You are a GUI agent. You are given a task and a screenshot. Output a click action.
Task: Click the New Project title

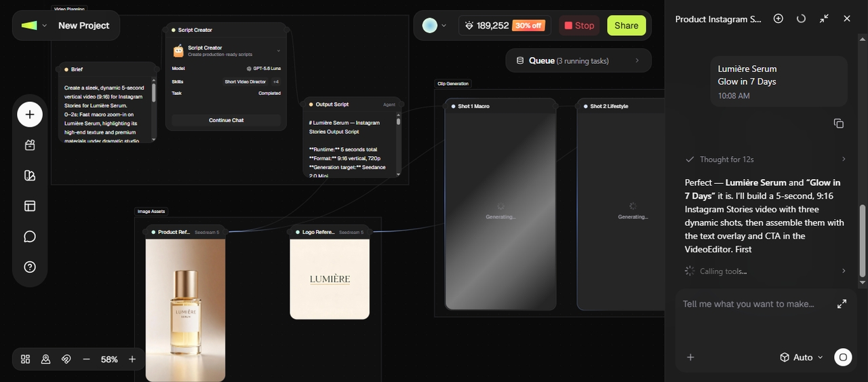click(x=84, y=26)
